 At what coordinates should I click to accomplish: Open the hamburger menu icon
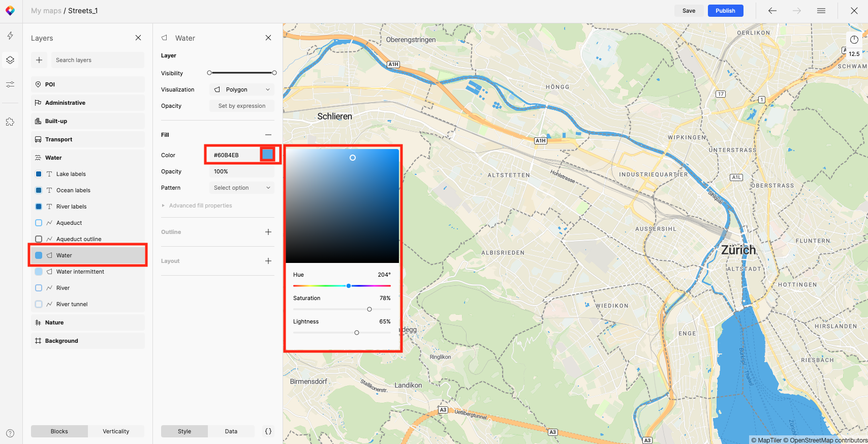[x=821, y=11]
